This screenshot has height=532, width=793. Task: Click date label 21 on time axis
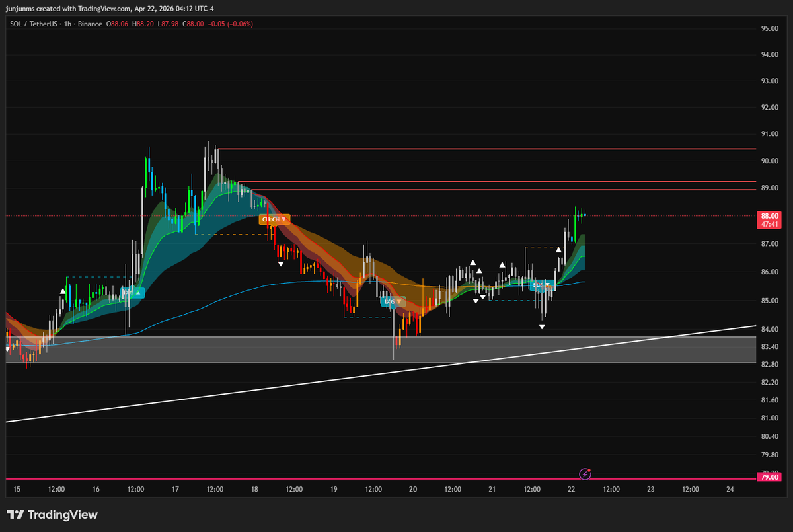492,490
